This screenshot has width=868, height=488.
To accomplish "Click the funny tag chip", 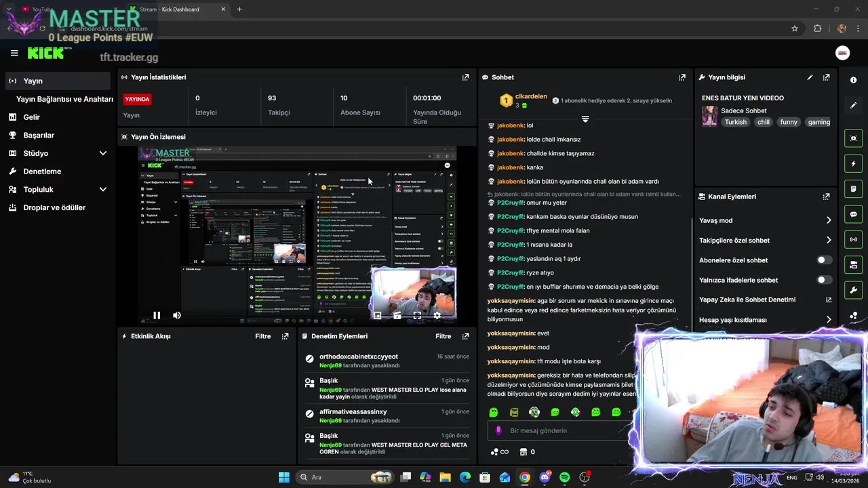I will pyautogui.click(x=789, y=122).
